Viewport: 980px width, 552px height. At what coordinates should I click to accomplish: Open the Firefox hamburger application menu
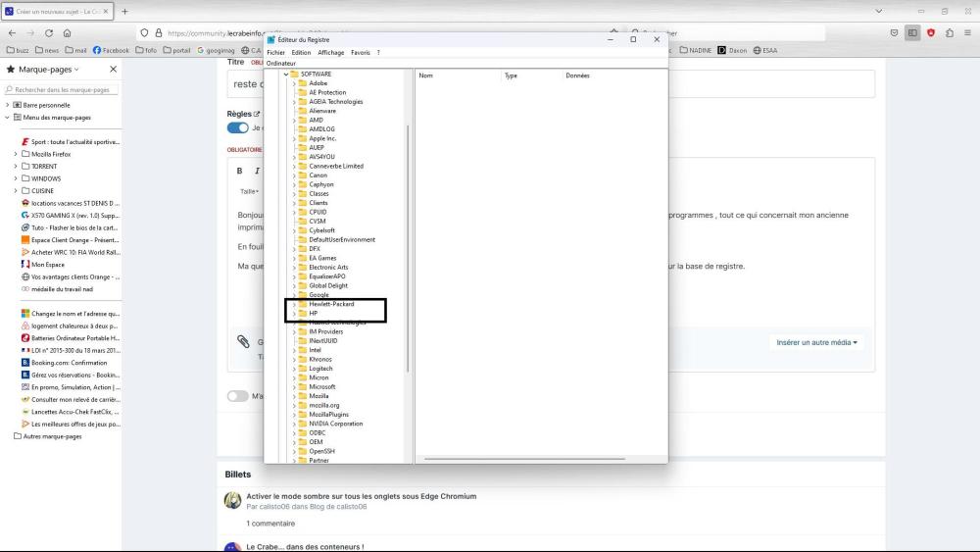[x=967, y=33]
